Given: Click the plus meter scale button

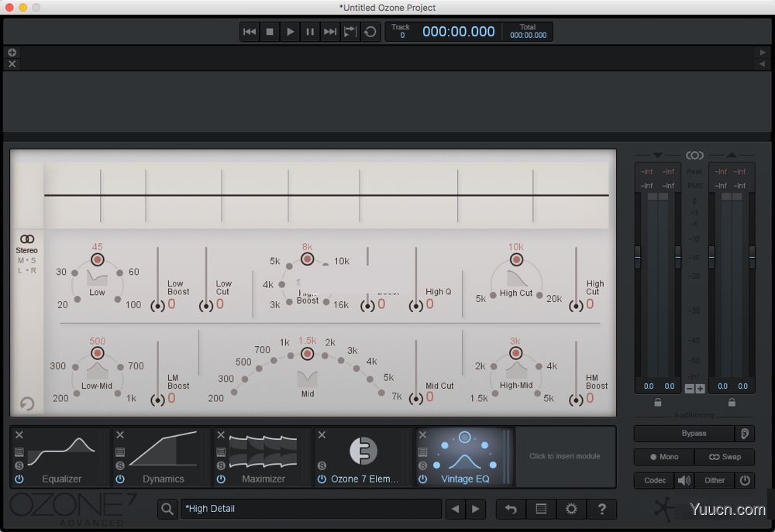Looking at the screenshot, I should point(701,389).
